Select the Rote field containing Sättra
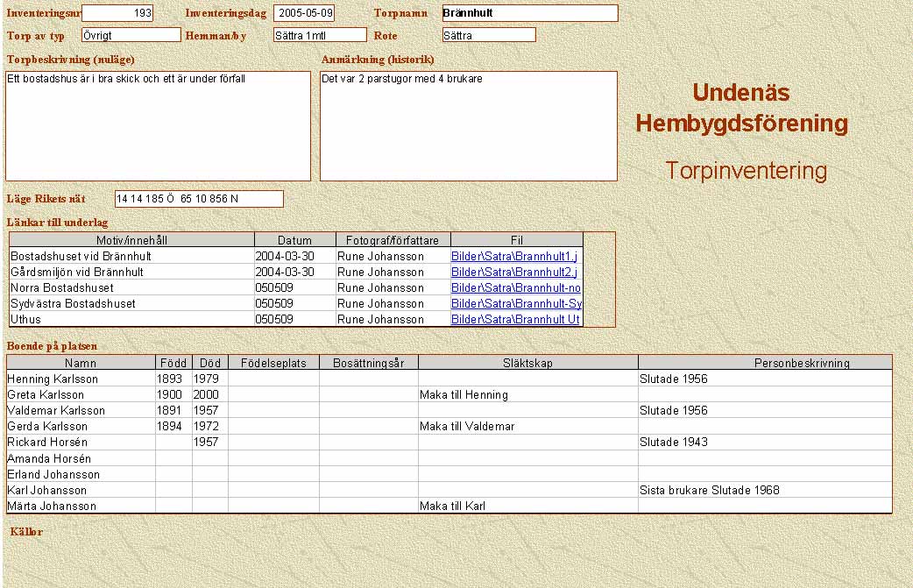 point(488,35)
